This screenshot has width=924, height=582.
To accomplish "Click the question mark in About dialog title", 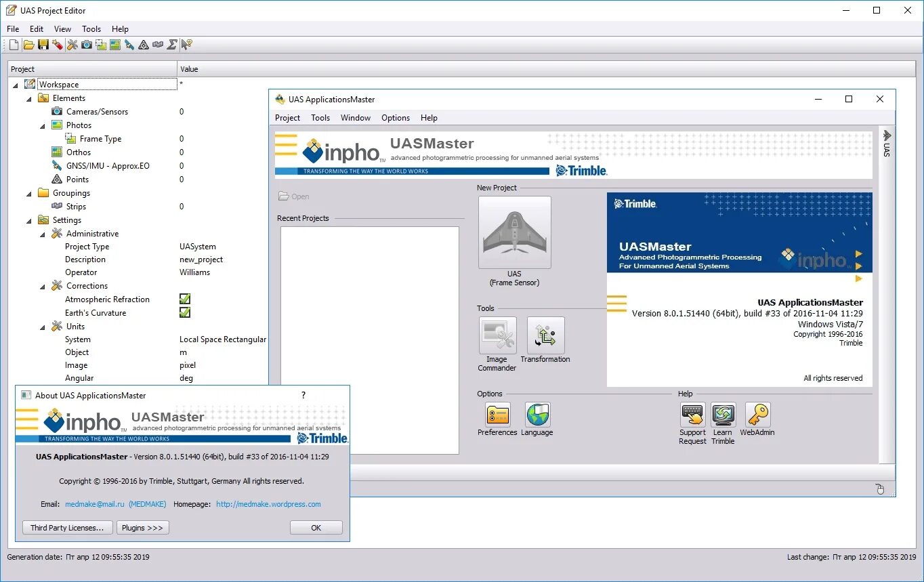I will click(x=303, y=395).
